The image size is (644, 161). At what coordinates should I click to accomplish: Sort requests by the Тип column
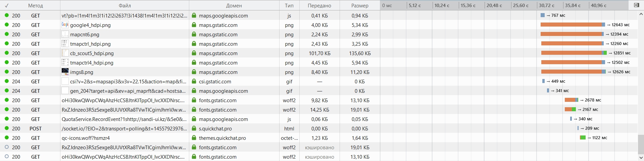pos(289,5)
